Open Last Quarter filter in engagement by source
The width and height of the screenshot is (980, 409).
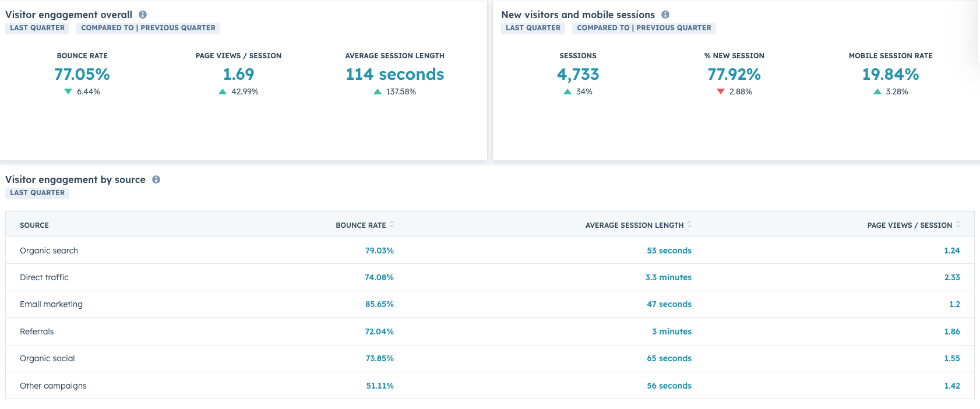click(37, 193)
